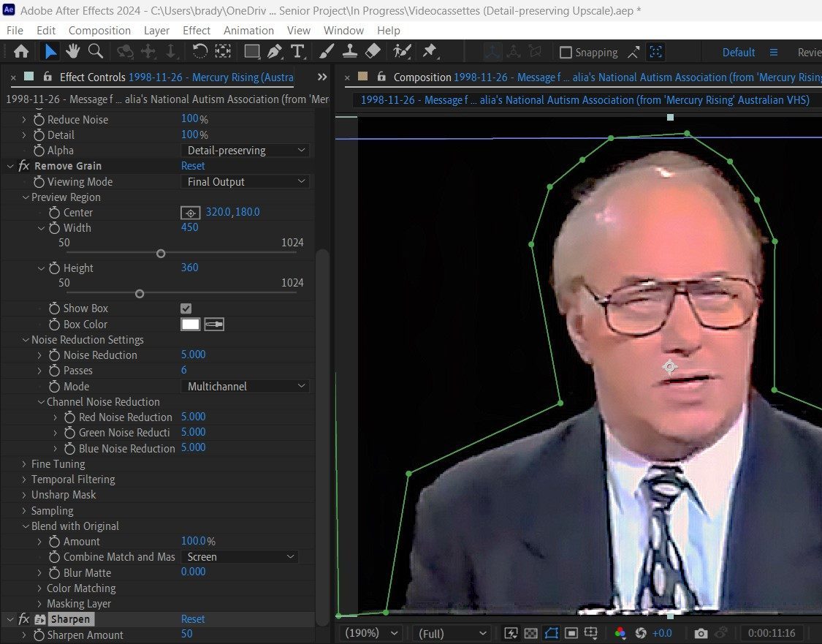Select the Clone Stamp tool
The image size is (822, 644).
tap(350, 51)
